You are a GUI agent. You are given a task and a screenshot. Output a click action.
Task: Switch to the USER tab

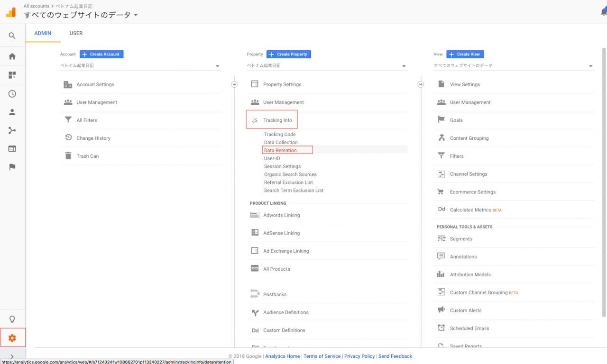pos(76,34)
